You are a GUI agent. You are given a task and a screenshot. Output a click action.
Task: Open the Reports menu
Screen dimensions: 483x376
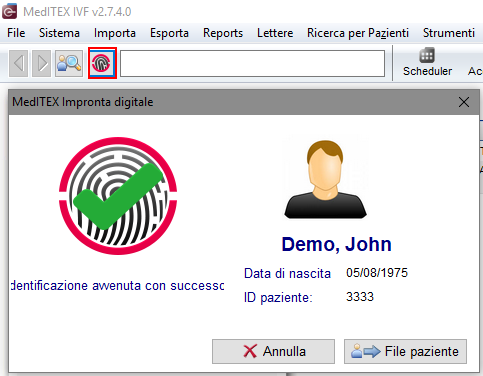tap(223, 33)
